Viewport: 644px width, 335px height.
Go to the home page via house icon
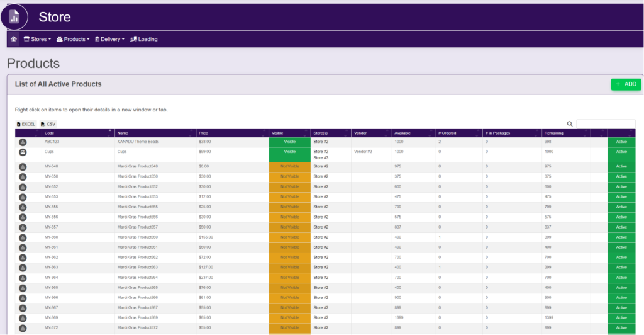[14, 39]
